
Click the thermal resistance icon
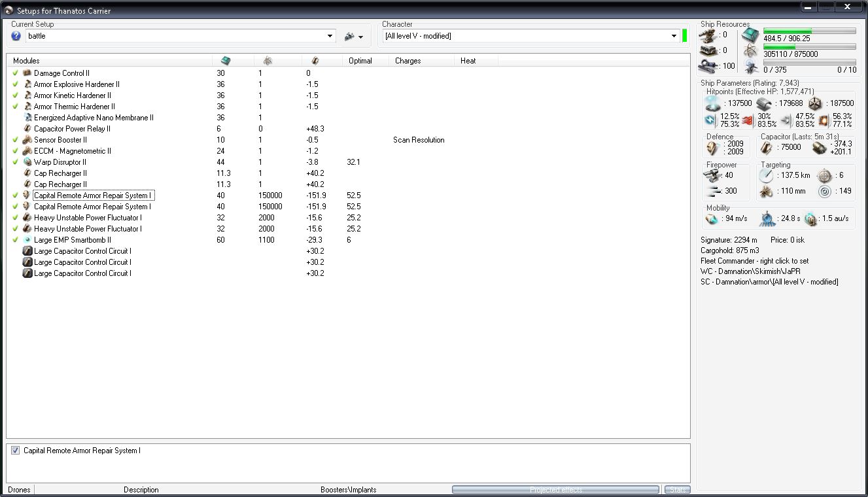click(748, 120)
